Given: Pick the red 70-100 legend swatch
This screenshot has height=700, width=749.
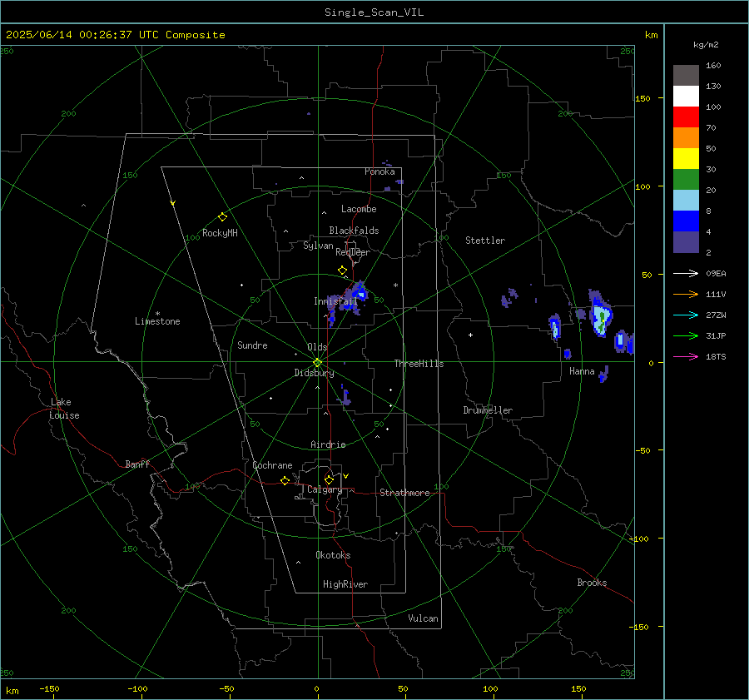Looking at the screenshot, I should [x=686, y=117].
